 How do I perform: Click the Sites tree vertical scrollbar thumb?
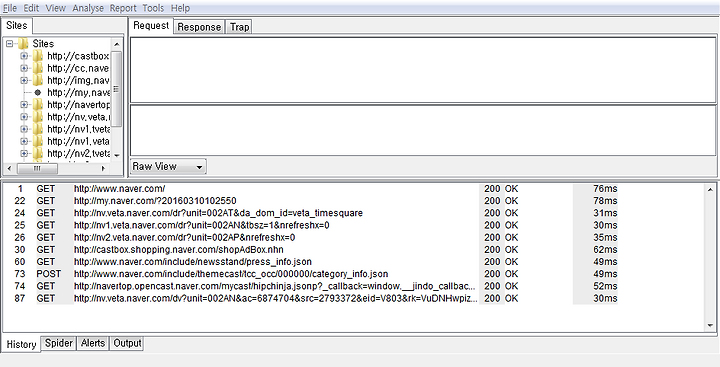tap(117, 89)
